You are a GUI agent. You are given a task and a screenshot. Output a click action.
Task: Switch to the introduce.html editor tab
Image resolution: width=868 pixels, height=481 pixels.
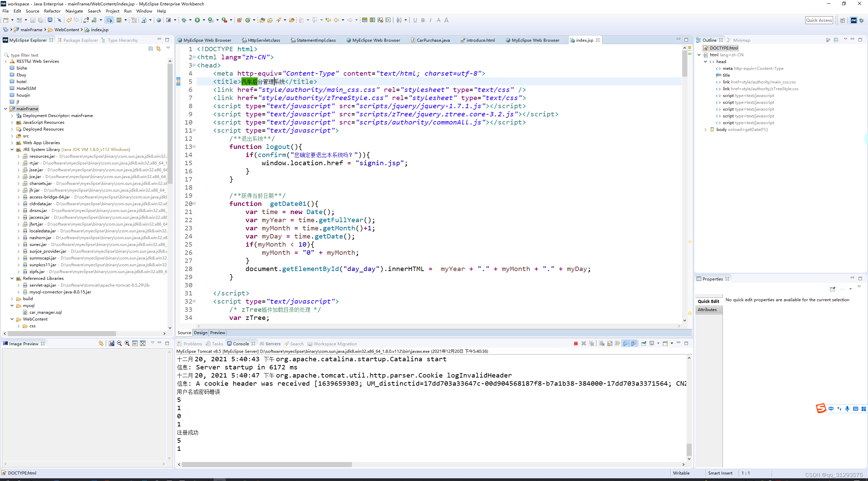pos(478,40)
